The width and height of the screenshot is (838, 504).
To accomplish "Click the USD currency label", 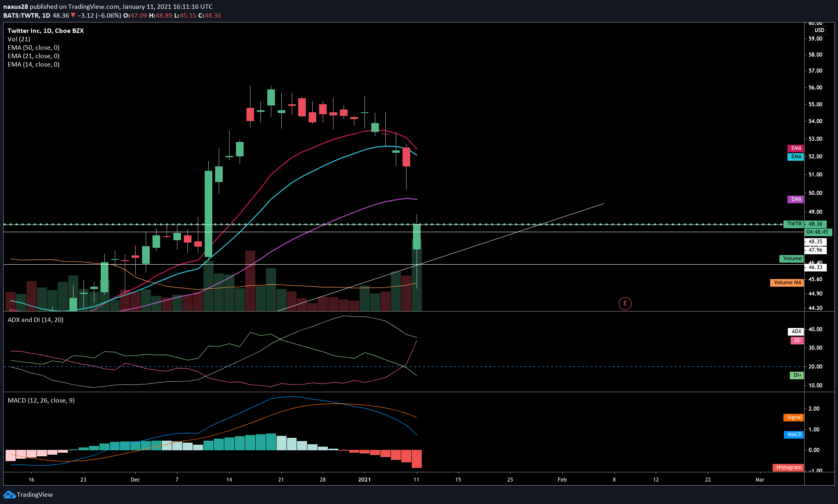I will (x=819, y=30).
